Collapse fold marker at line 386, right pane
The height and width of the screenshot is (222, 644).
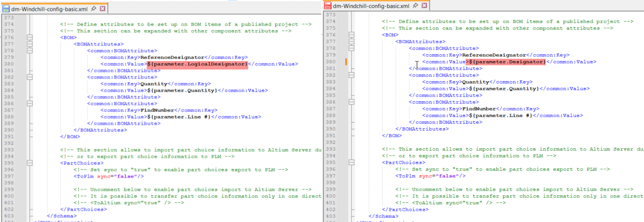click(352, 102)
